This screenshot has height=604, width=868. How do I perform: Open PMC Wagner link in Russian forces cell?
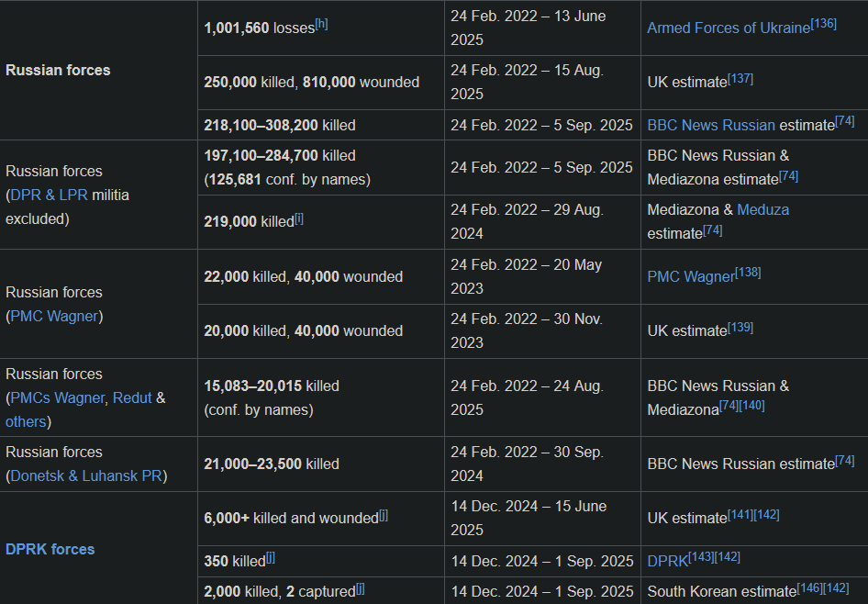click(54, 316)
